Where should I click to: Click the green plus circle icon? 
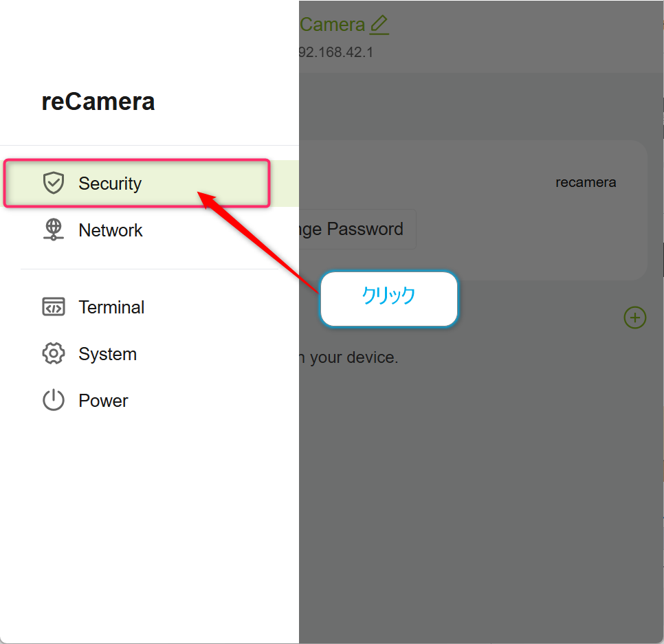coord(634,318)
